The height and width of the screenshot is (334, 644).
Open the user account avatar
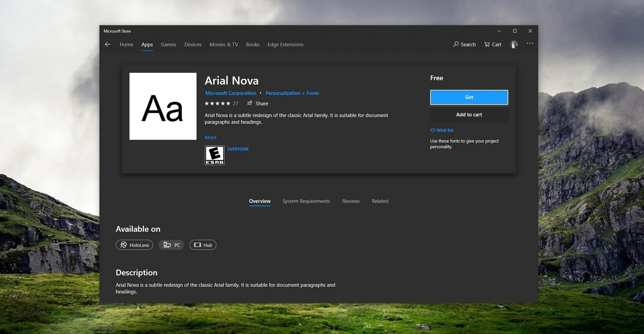click(x=514, y=44)
